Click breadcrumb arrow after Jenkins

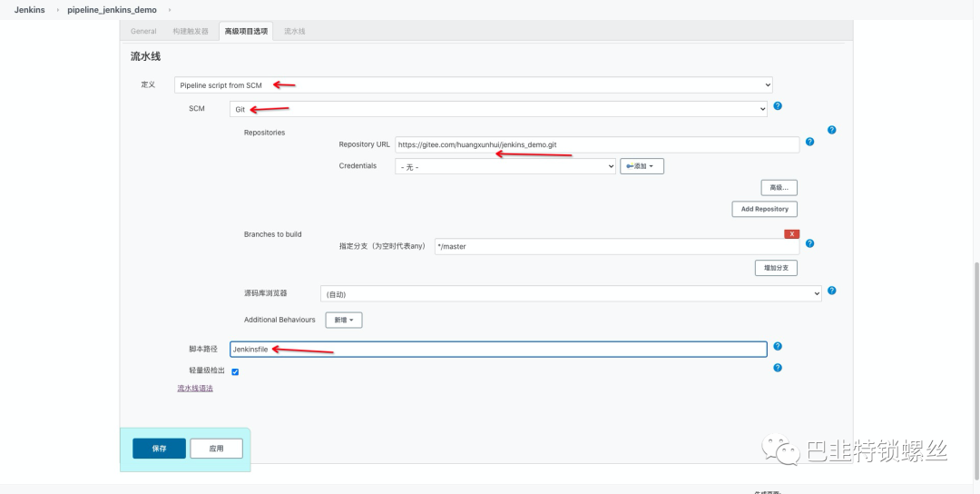[x=57, y=10]
